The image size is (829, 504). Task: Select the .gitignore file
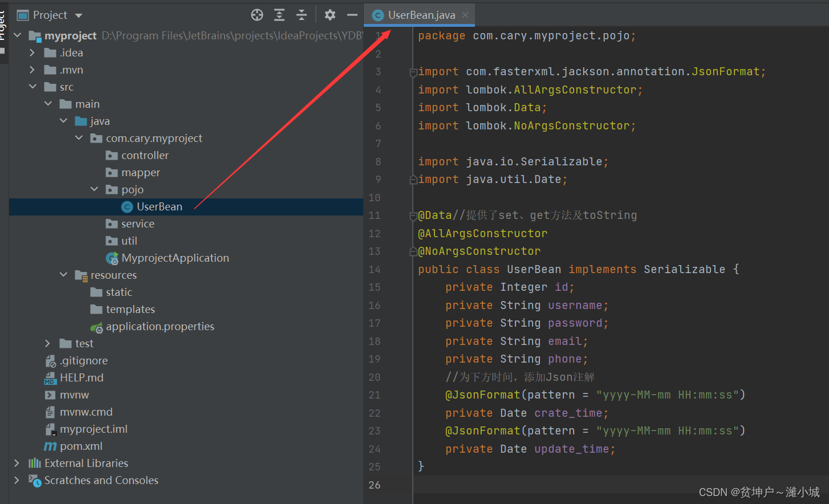click(x=83, y=360)
